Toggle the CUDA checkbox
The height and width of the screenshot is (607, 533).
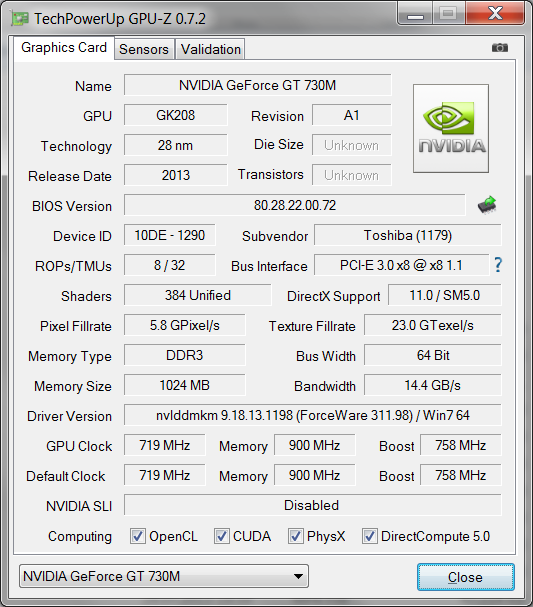click(x=222, y=536)
